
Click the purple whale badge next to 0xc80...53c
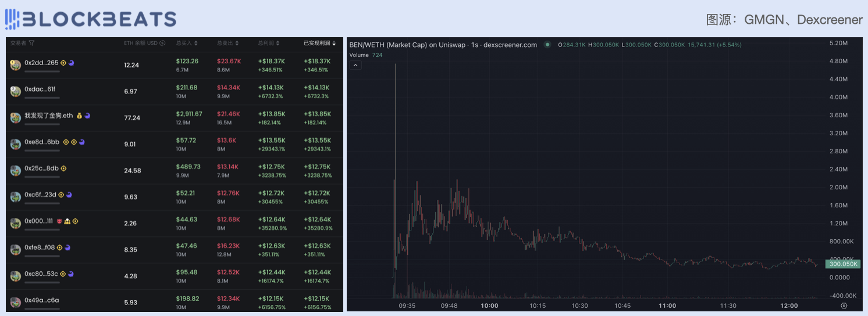(x=71, y=274)
